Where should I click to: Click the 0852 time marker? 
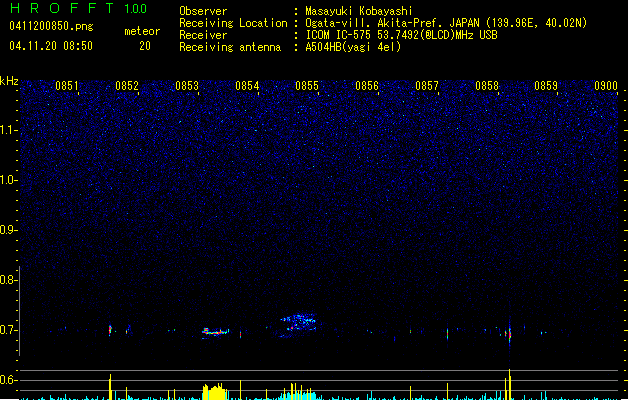(127, 86)
